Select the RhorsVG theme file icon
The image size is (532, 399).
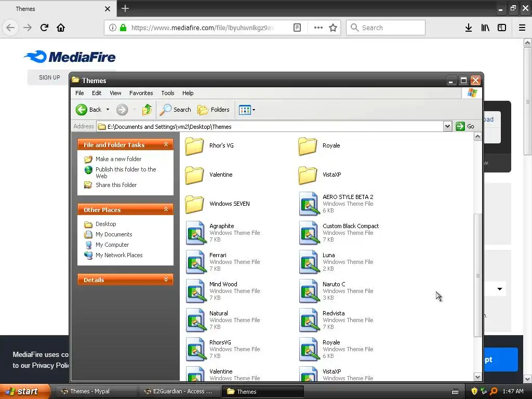tap(196, 350)
